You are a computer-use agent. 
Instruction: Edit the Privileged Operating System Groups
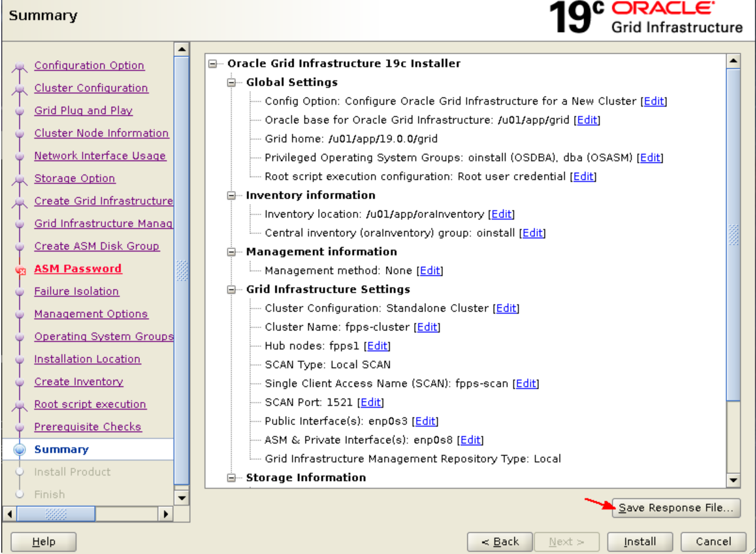pyautogui.click(x=650, y=157)
